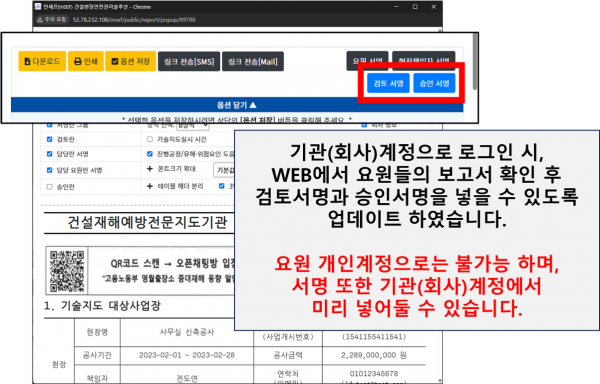Send link via 링크 전송[Mail]

[253, 62]
